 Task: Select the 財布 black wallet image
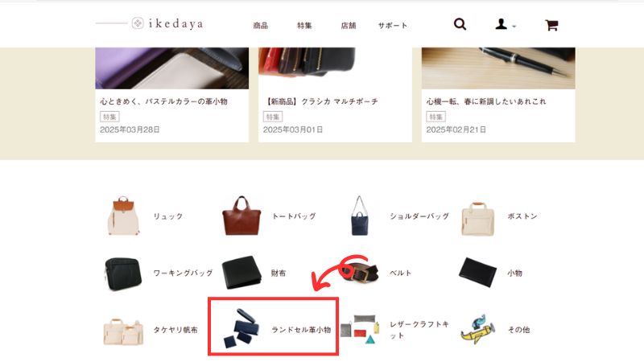click(242, 273)
